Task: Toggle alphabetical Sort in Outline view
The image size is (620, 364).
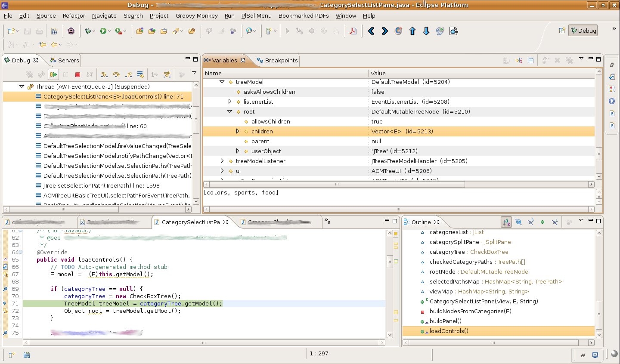Action: [x=507, y=222]
